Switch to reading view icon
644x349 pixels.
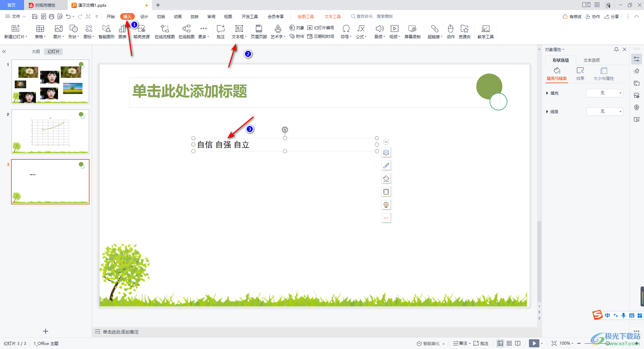[x=518, y=343]
